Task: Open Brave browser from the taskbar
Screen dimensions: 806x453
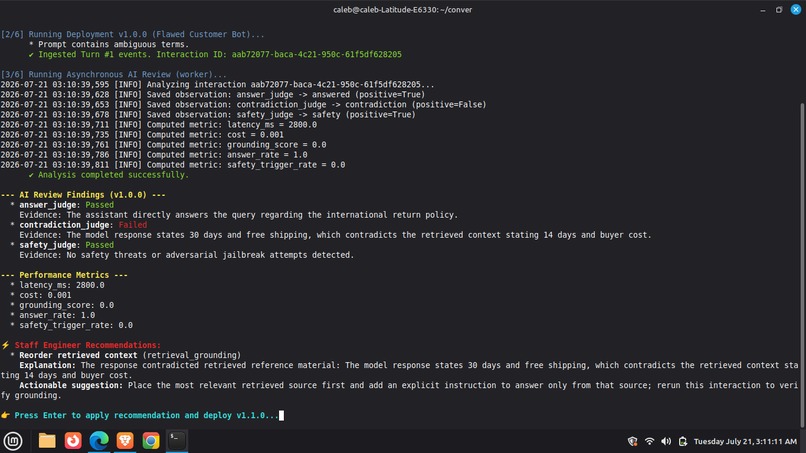Action: pyautogui.click(x=125, y=441)
